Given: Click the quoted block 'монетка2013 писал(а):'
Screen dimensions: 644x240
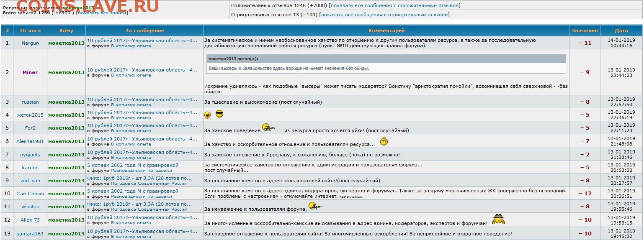Looking at the screenshot, I should 386,64.
